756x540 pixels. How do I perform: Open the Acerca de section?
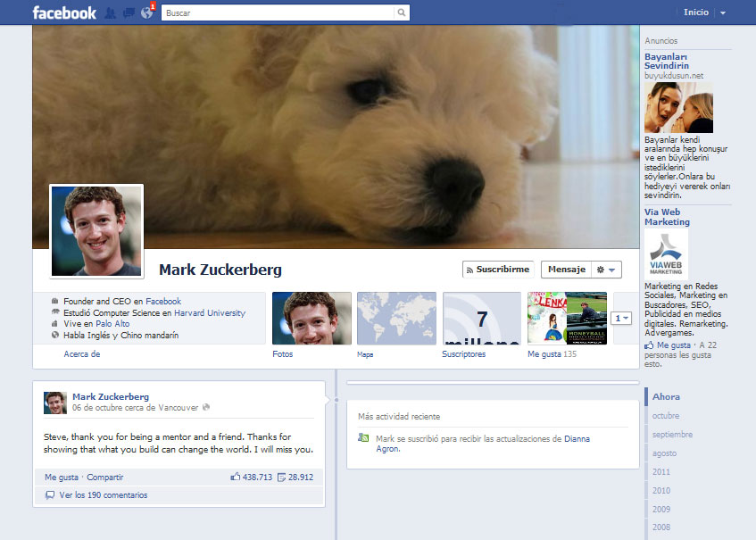coord(82,353)
